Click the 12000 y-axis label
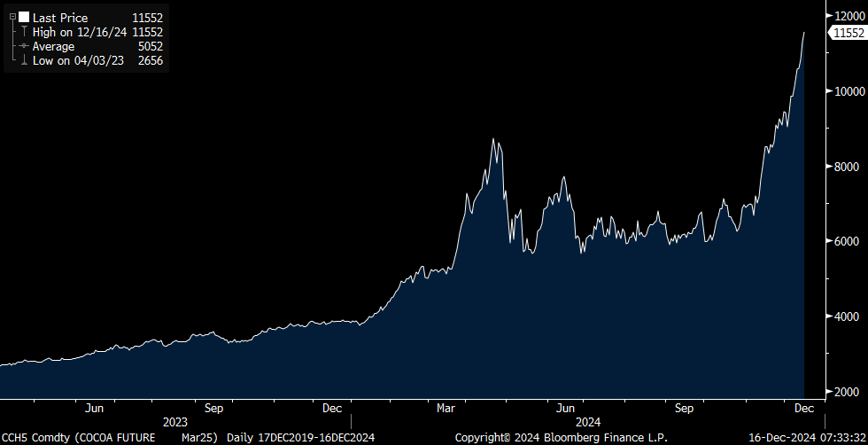The width and height of the screenshot is (868, 445). coord(849,17)
